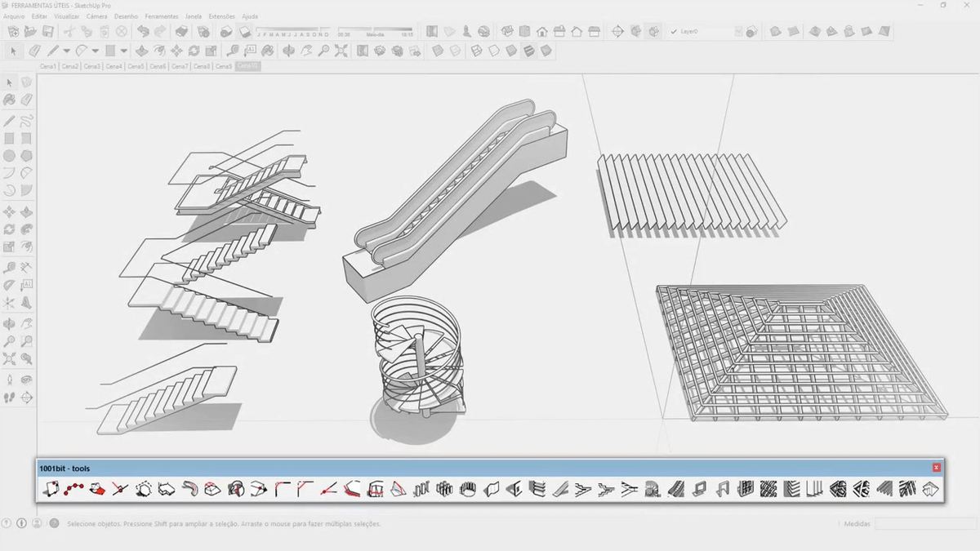The width and height of the screenshot is (980, 551).
Task: Click the Undo arrow icon
Action: coord(143,32)
